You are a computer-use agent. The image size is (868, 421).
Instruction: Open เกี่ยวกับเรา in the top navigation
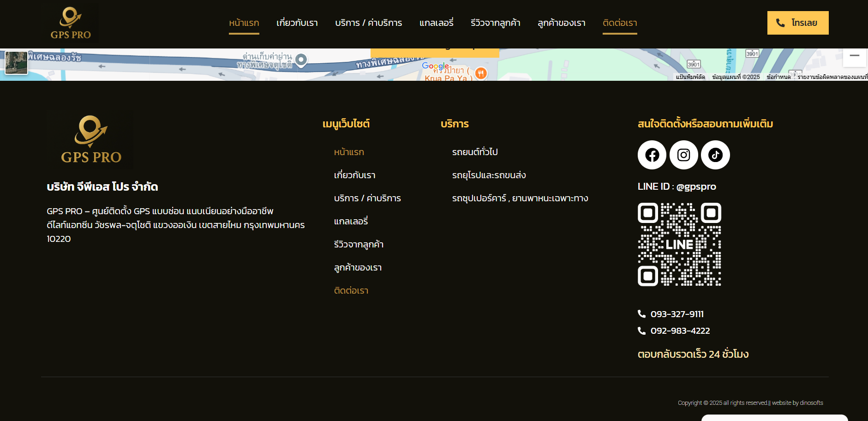click(297, 23)
